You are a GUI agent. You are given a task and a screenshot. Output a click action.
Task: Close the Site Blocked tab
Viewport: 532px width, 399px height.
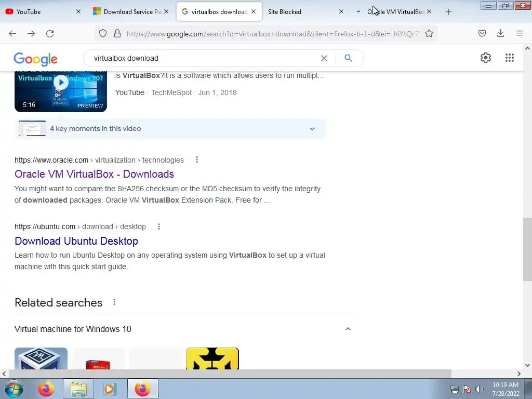pyautogui.click(x=341, y=11)
